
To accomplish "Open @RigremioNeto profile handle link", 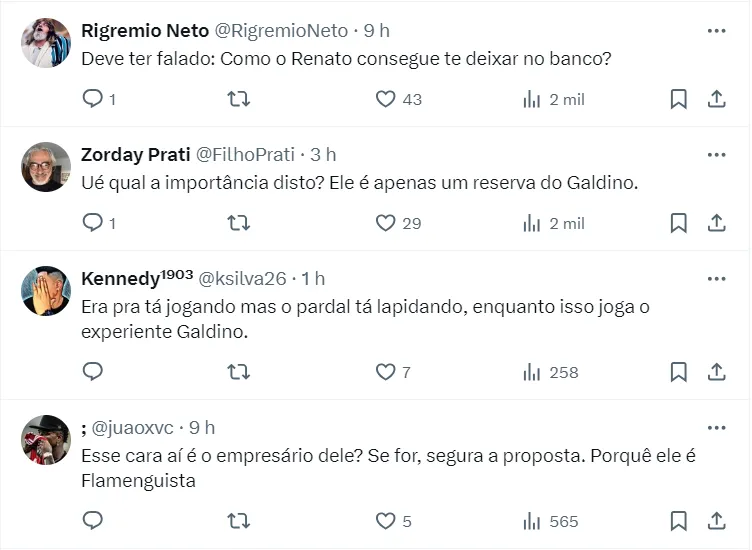I will tap(281, 31).
